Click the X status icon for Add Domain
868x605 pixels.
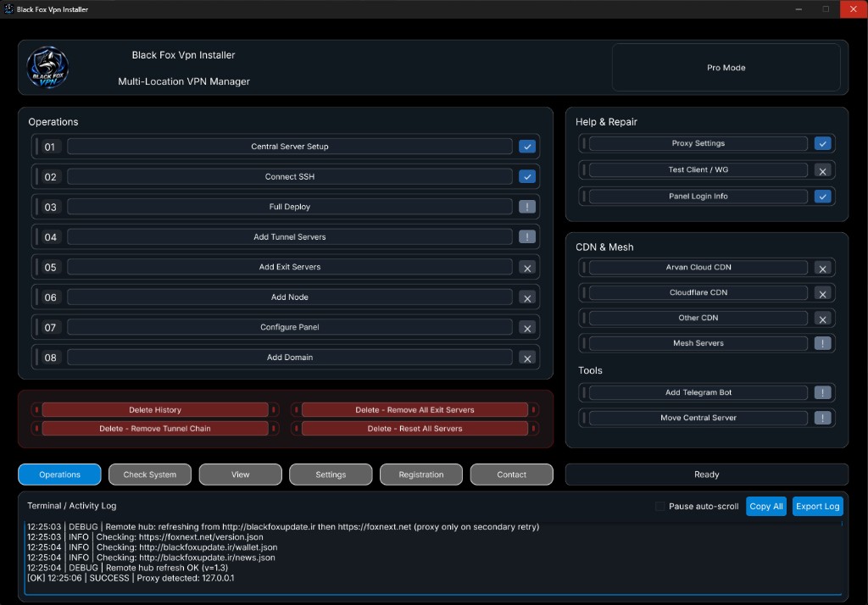(x=527, y=358)
